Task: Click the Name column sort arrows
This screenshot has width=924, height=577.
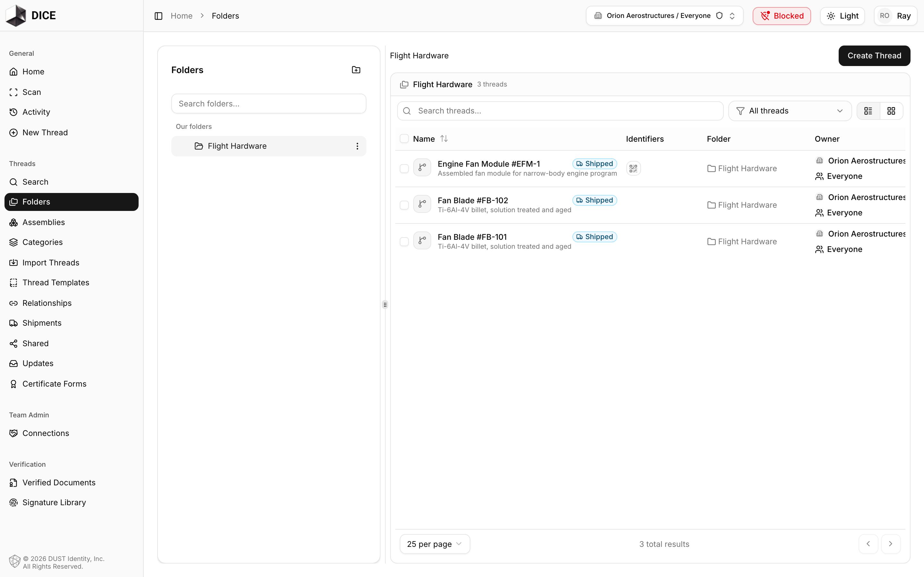Action: pyautogui.click(x=444, y=139)
